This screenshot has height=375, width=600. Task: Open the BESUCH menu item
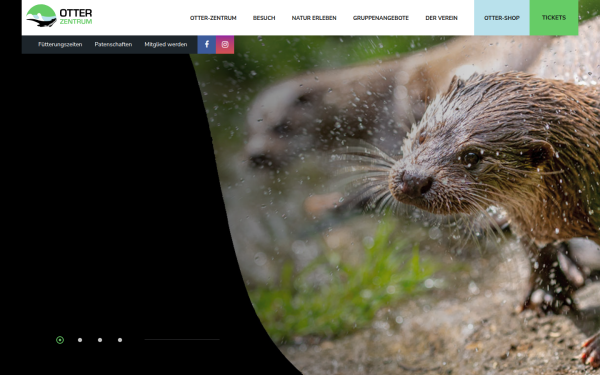point(264,18)
